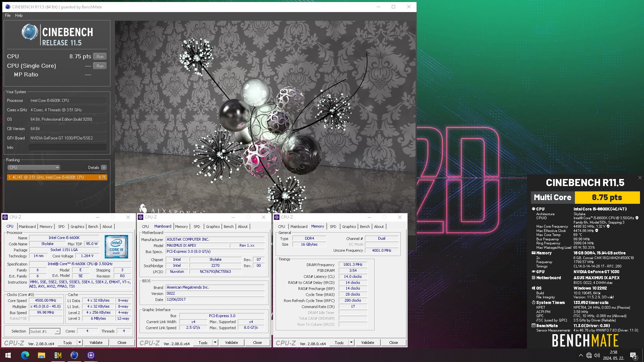Click Close in first CPU-Z window
This screenshot has width=644, height=362.
tap(122, 343)
